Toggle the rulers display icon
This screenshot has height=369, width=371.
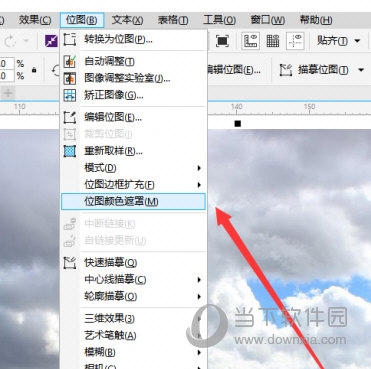point(251,41)
